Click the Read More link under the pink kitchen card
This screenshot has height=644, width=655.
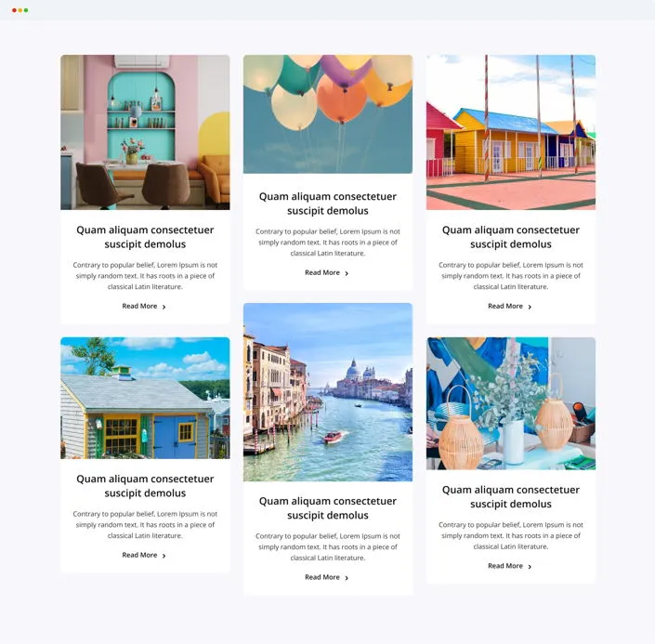click(139, 306)
